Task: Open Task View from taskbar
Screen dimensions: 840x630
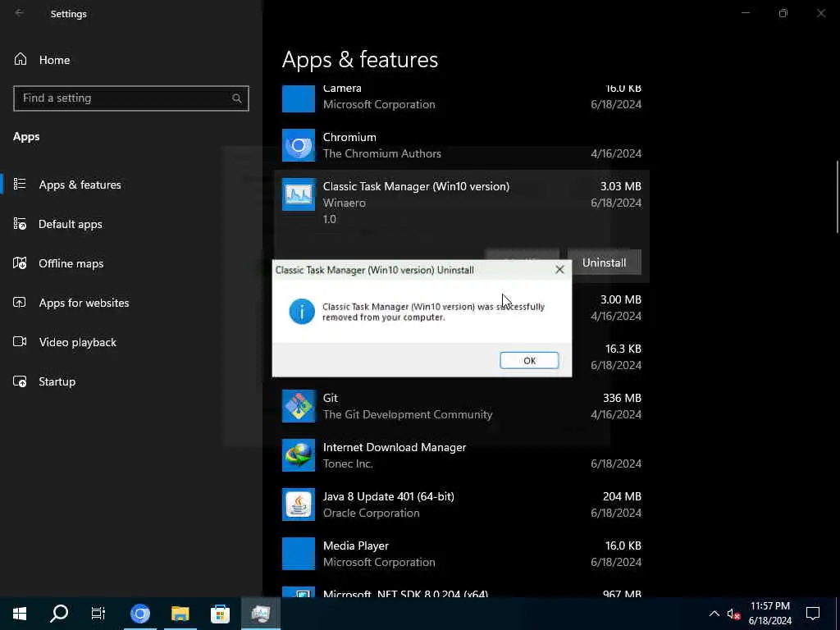Action: [x=98, y=614]
